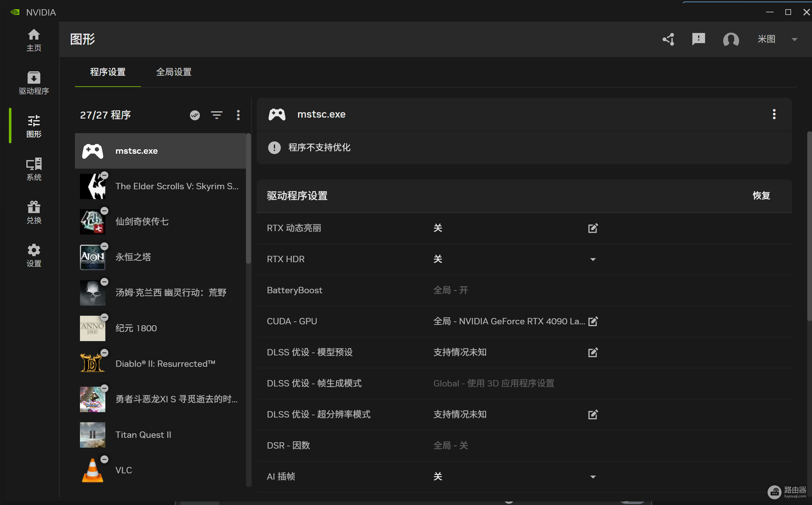Click 恢复 to restore driver settings
812x505 pixels.
(761, 196)
